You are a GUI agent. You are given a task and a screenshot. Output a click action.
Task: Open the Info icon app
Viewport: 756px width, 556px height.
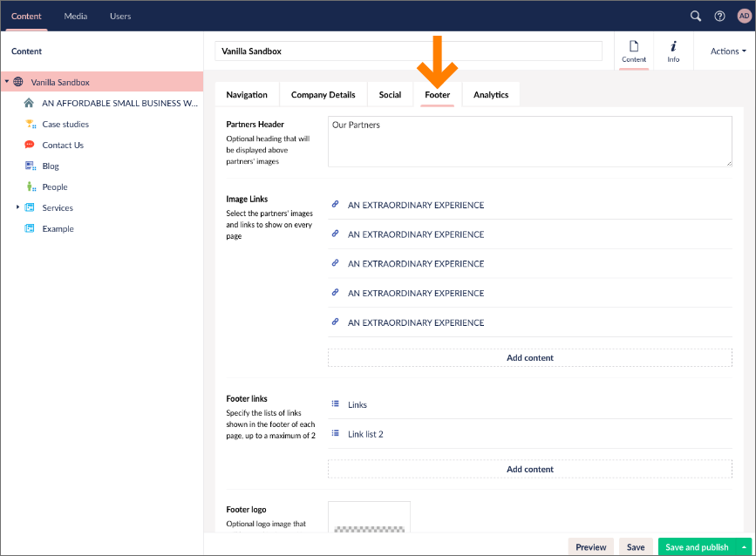point(673,51)
